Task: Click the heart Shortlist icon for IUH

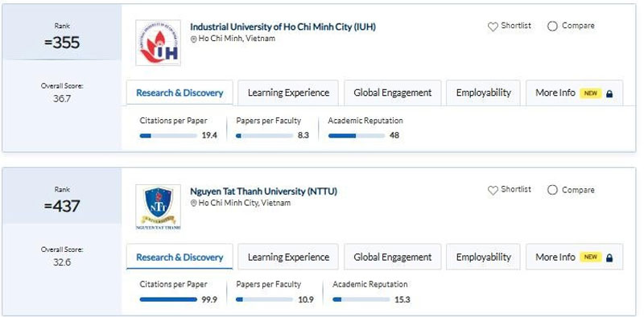Action: click(x=493, y=27)
